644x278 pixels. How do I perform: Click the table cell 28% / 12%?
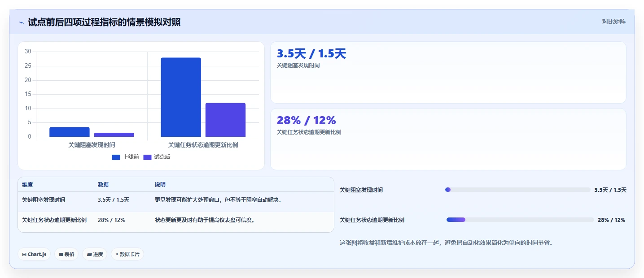point(111,220)
